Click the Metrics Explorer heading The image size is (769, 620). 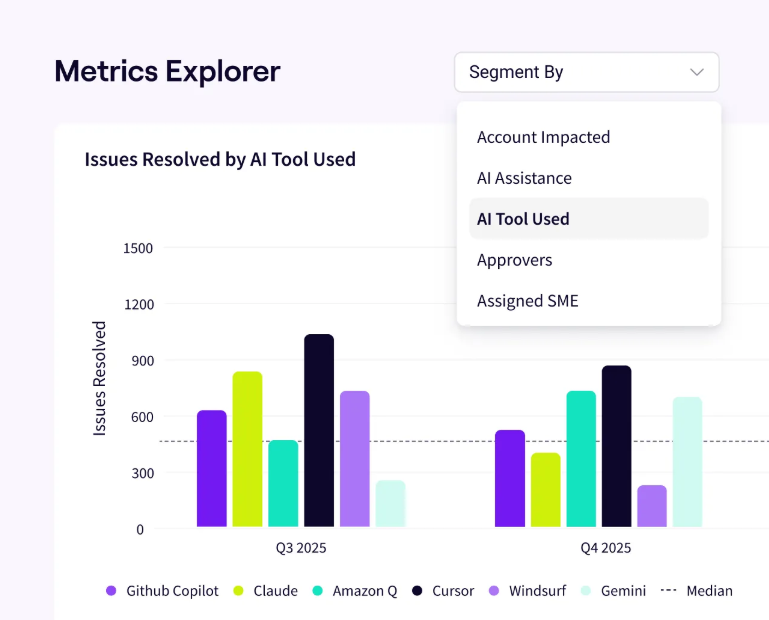click(167, 71)
